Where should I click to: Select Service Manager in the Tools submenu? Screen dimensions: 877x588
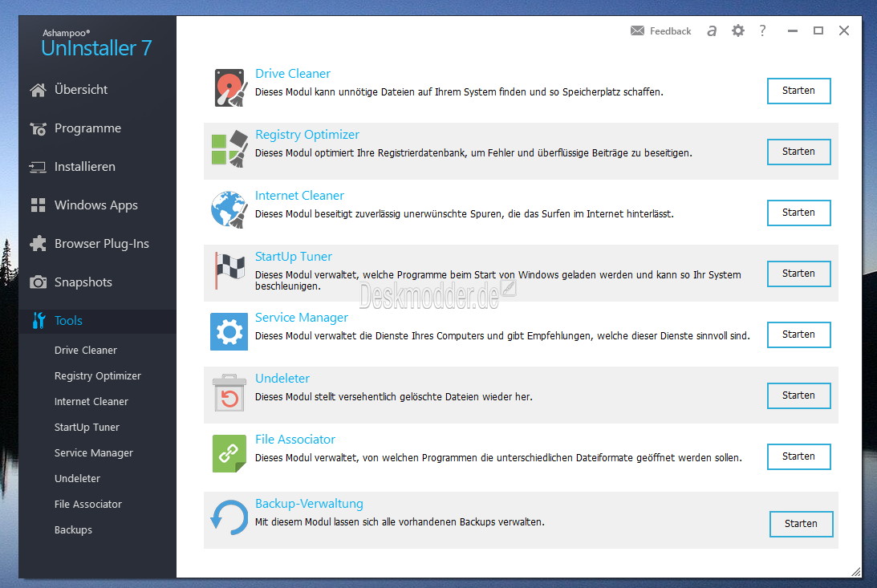click(x=93, y=453)
